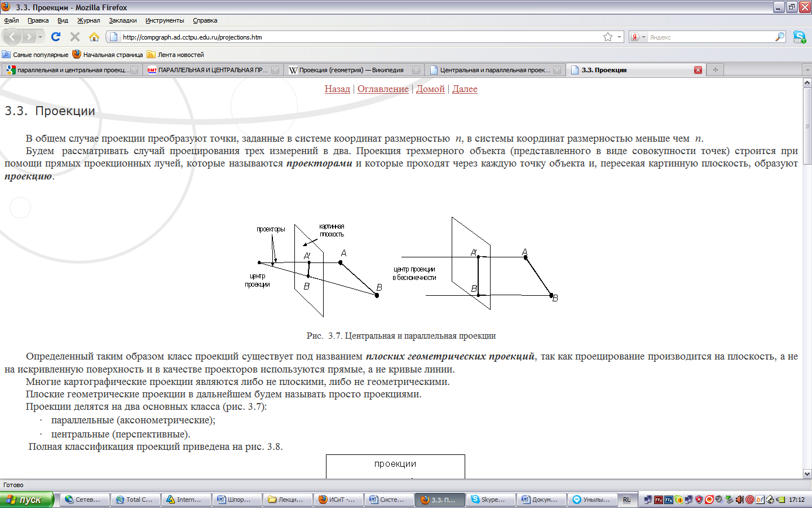812x508 pixels.
Task: Open the Правка menu
Action: tap(38, 20)
